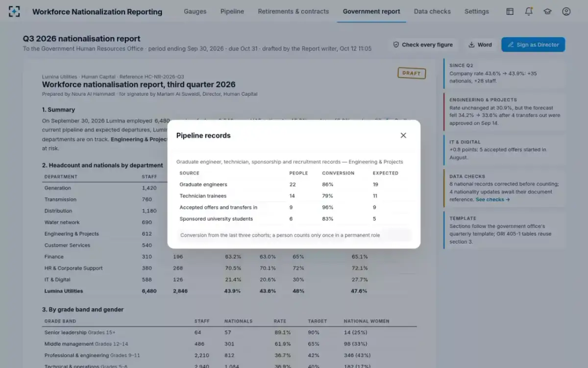The width and height of the screenshot is (588, 368).
Task: Click Sign as Director button
Action: click(x=533, y=45)
